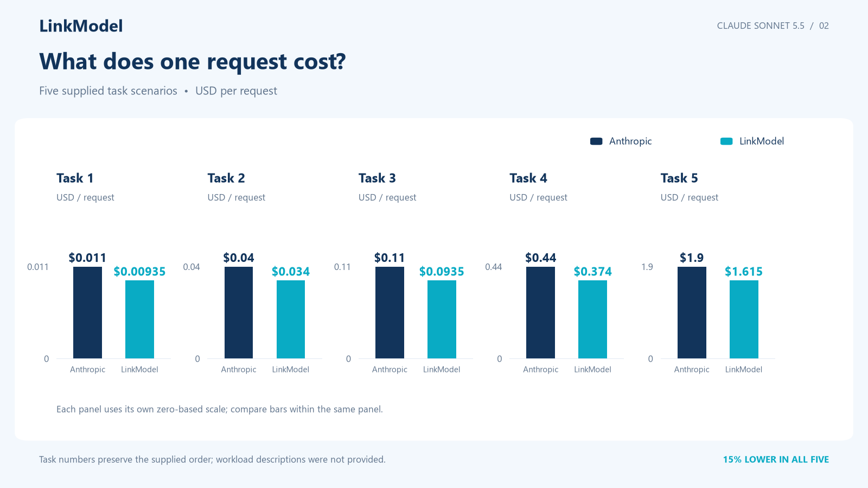Click the LinkModel logo text in header
868x488 pixels.
[81, 26]
